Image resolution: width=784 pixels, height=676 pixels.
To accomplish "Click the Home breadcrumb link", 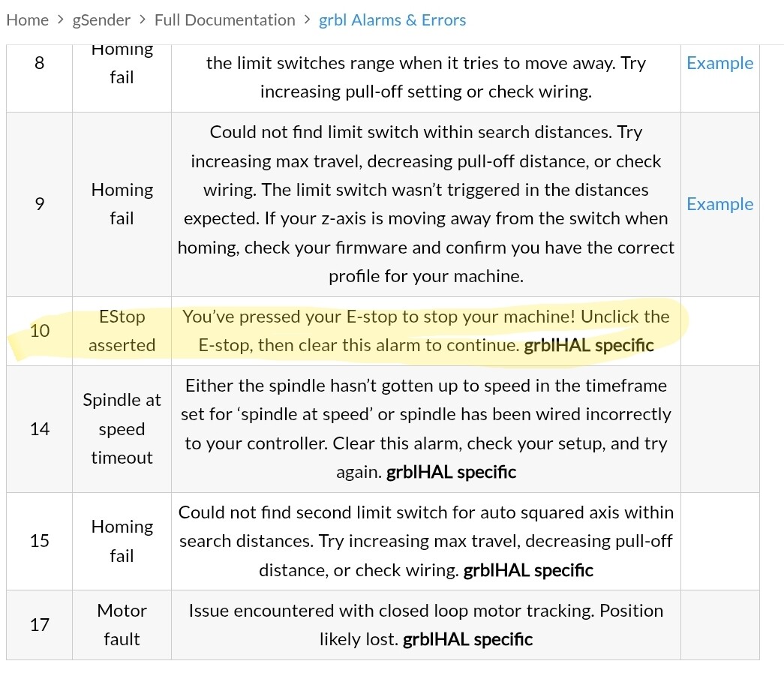I will (27, 20).
